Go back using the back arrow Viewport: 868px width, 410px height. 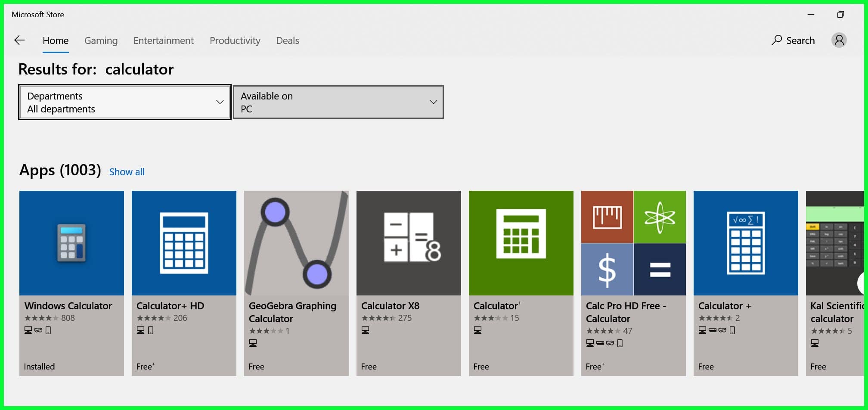click(19, 40)
